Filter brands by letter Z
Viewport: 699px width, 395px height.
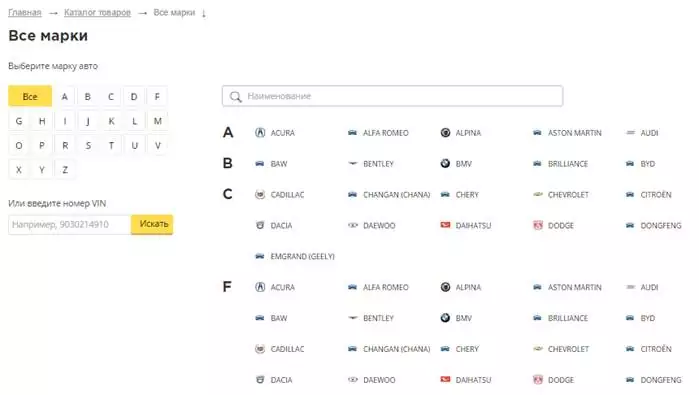[65, 169]
